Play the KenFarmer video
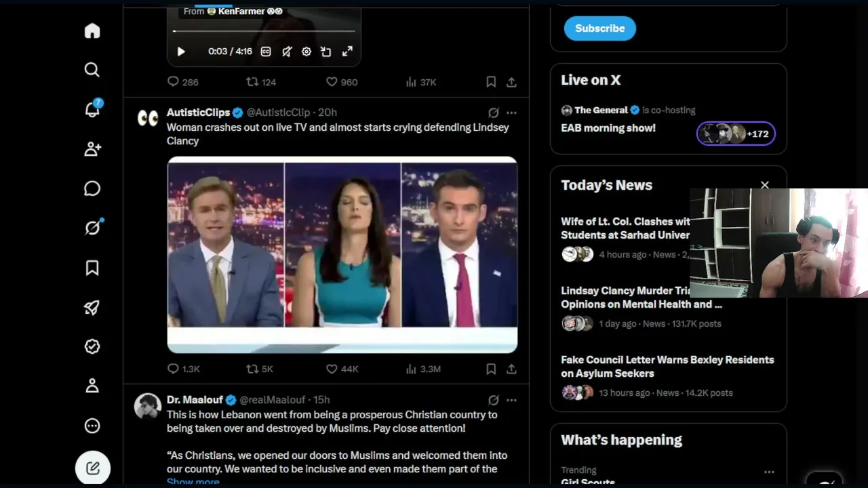 pyautogui.click(x=181, y=52)
